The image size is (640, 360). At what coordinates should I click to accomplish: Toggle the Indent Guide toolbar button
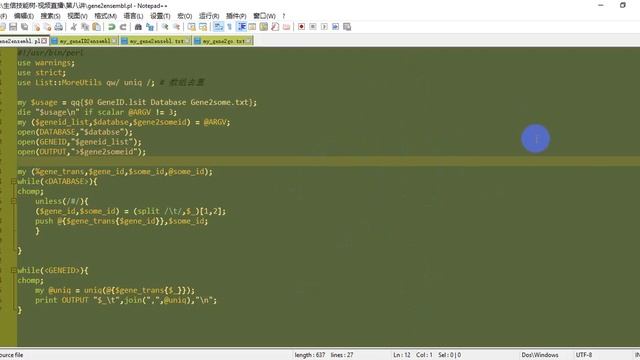(242, 27)
